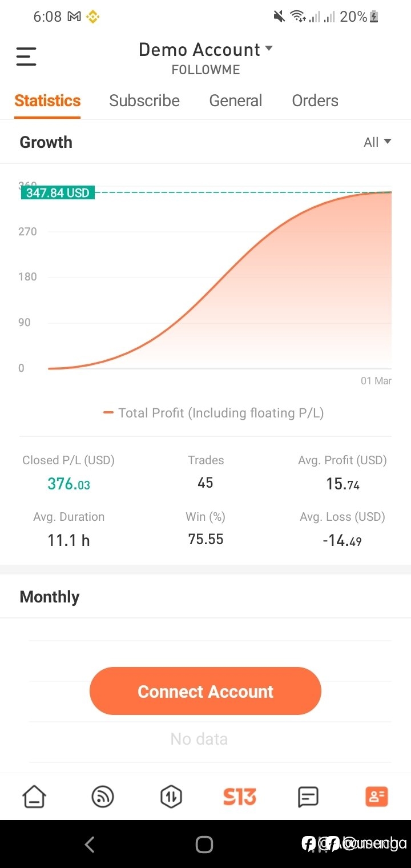
Task: Switch to the General tab
Action: [236, 101]
